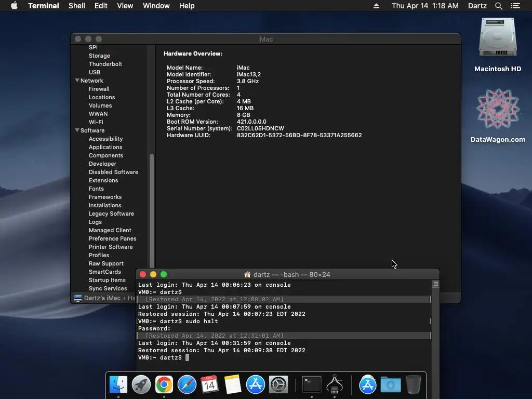Select Frameworks in the sidebar
Viewport: 532px width, 399px height.
point(105,197)
